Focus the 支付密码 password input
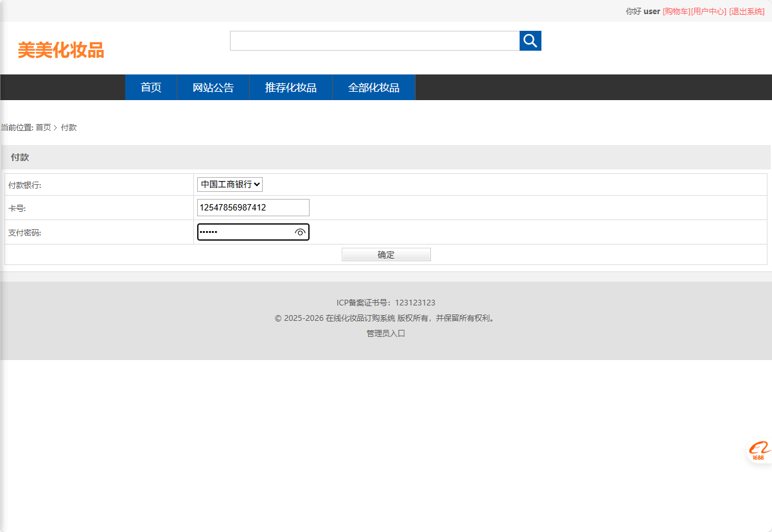The image size is (772, 532). (x=244, y=232)
